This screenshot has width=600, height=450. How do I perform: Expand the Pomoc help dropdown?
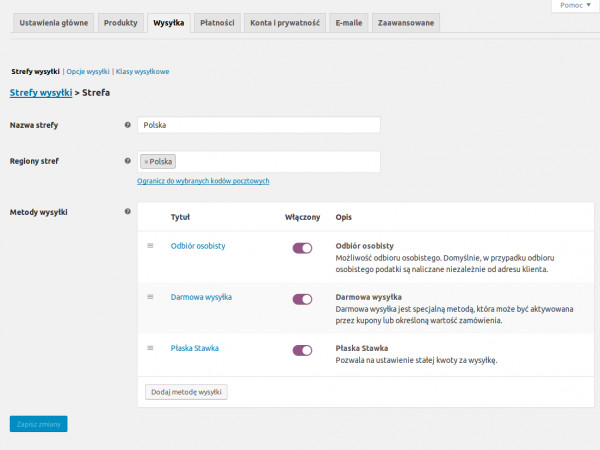(575, 5)
